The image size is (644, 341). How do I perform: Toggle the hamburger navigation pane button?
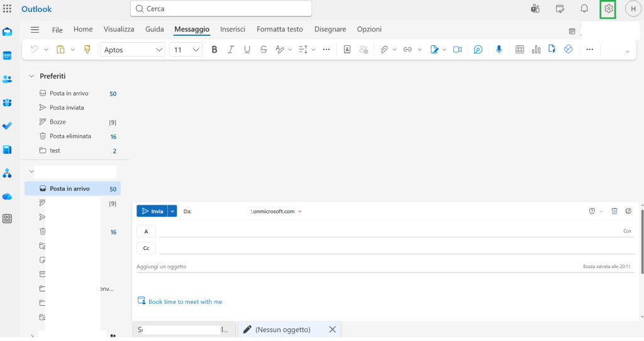coord(35,30)
